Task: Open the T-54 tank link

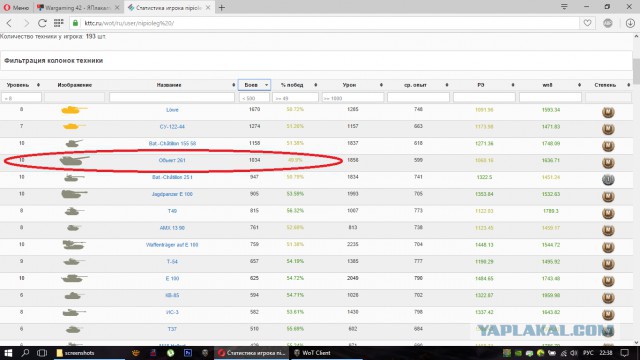Action: 172,262
